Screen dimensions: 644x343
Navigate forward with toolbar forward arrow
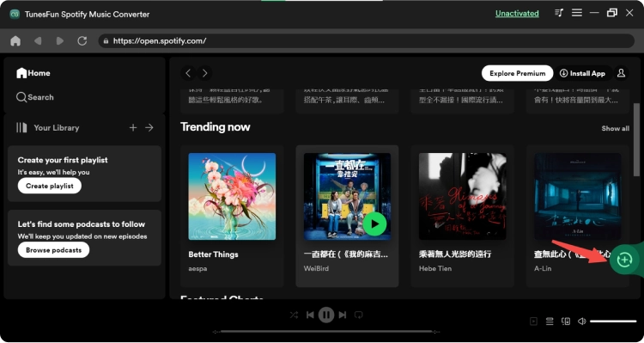click(x=60, y=40)
